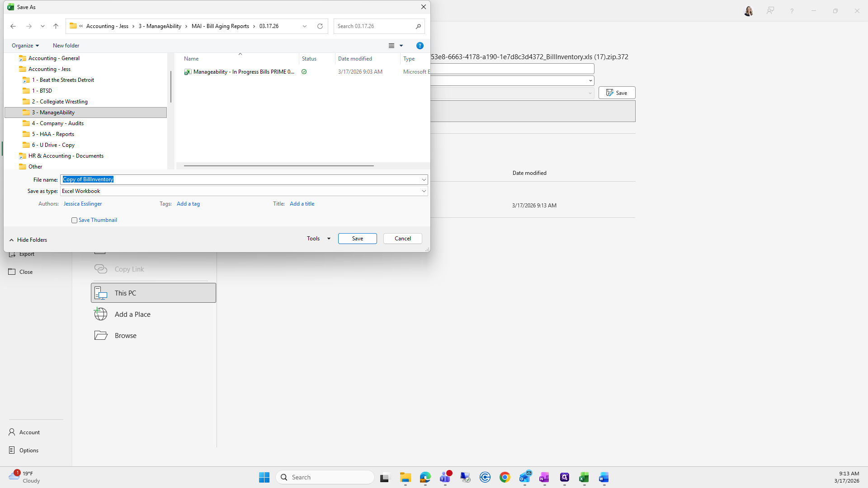Select the 5 - HAA - Reports folder
This screenshot has height=488, width=868.
pyautogui.click(x=53, y=134)
